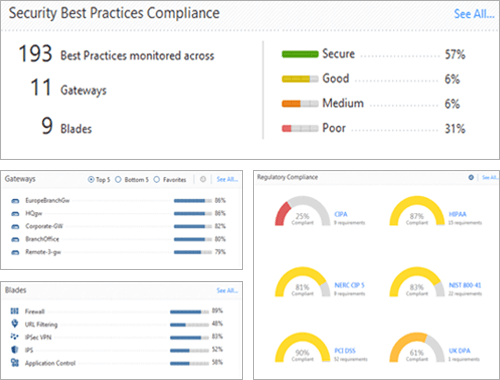This screenshot has width=500, height=380.
Task: Click the 193 Best Practices count
Action: pyautogui.click(x=35, y=54)
